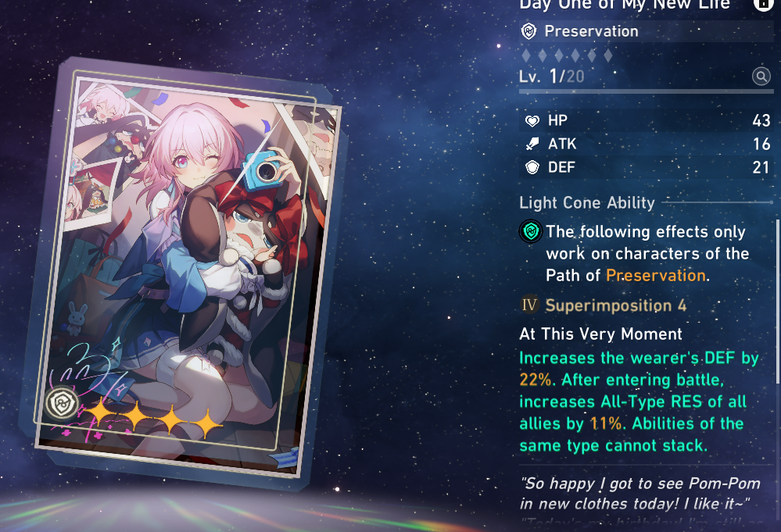Click the Superimposition IV roman numeral badge
The height and width of the screenshot is (532, 781).
point(529,305)
